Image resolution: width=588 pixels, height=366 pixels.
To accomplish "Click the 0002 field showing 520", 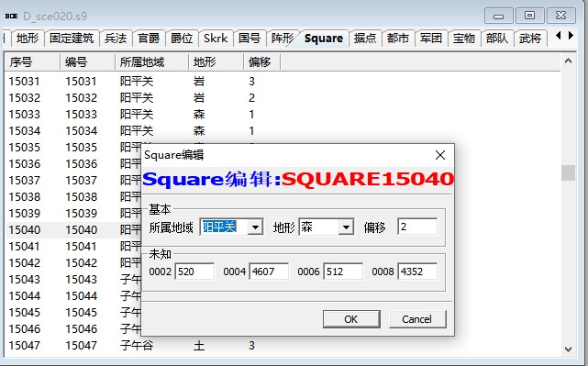I will (x=194, y=272).
